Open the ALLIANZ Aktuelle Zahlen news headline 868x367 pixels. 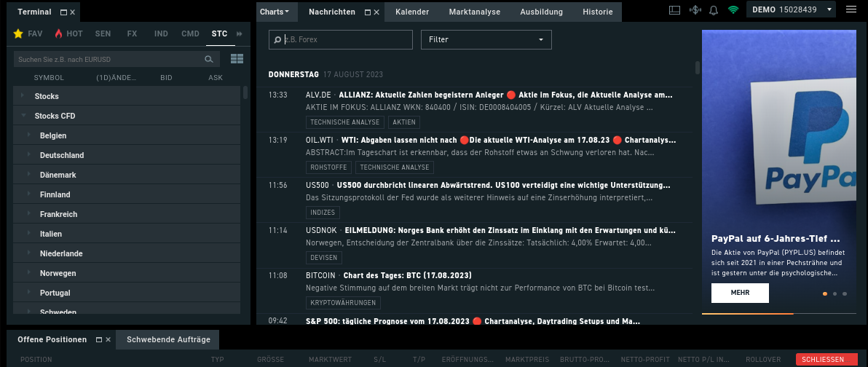(x=505, y=95)
